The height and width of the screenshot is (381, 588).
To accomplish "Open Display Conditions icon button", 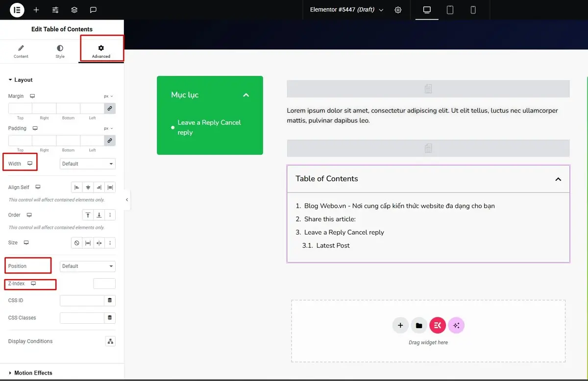I will tap(110, 341).
